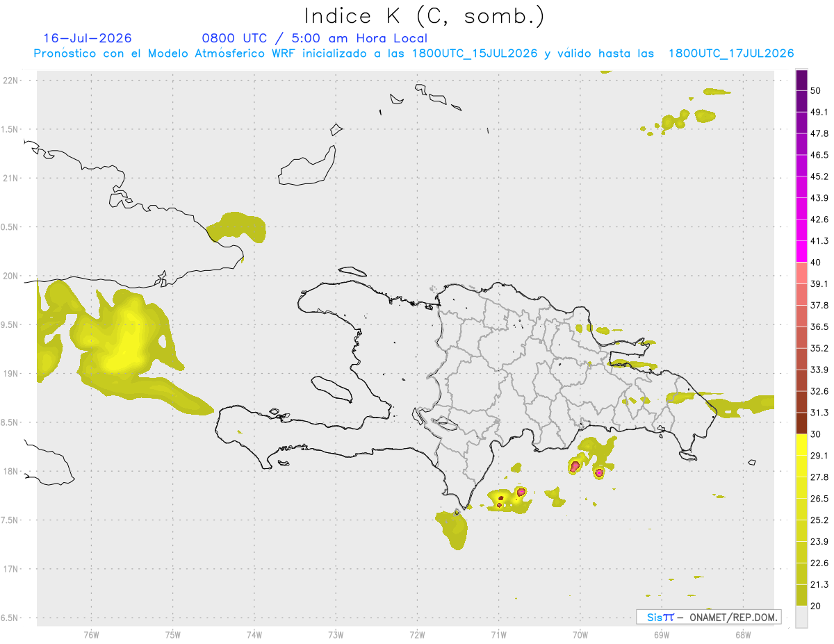Select the dark brown swatch between 30 and 31.3
834x644 pixels.
click(x=801, y=423)
